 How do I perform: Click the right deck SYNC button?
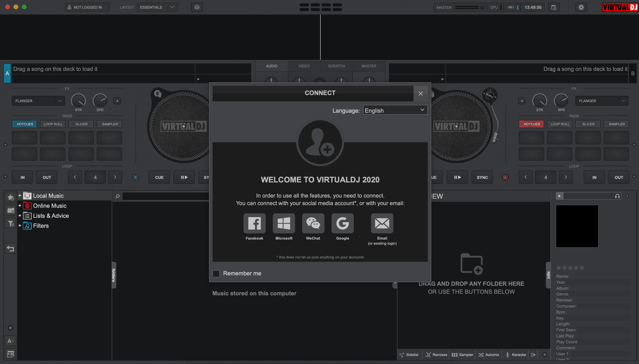pos(482,177)
